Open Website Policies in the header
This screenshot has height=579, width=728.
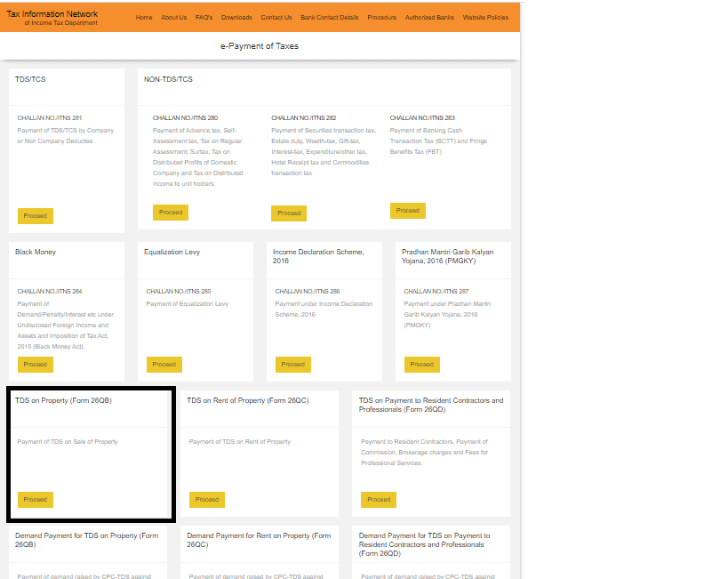click(486, 18)
